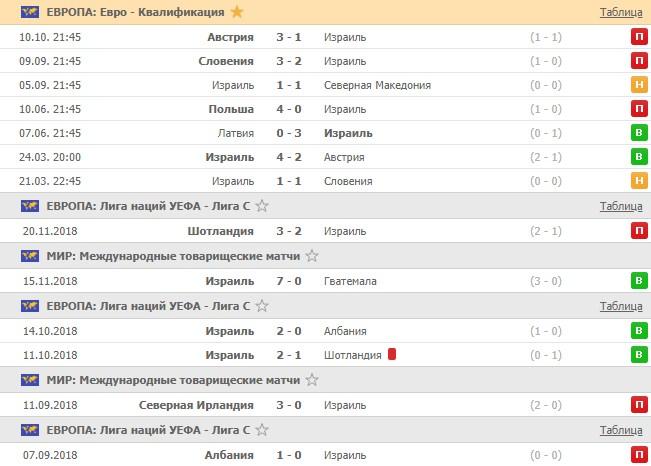This screenshot has height=466, width=651.
Task: Click the П badge on Северная Ирландия 3-0 Израиль
Action: [637, 403]
